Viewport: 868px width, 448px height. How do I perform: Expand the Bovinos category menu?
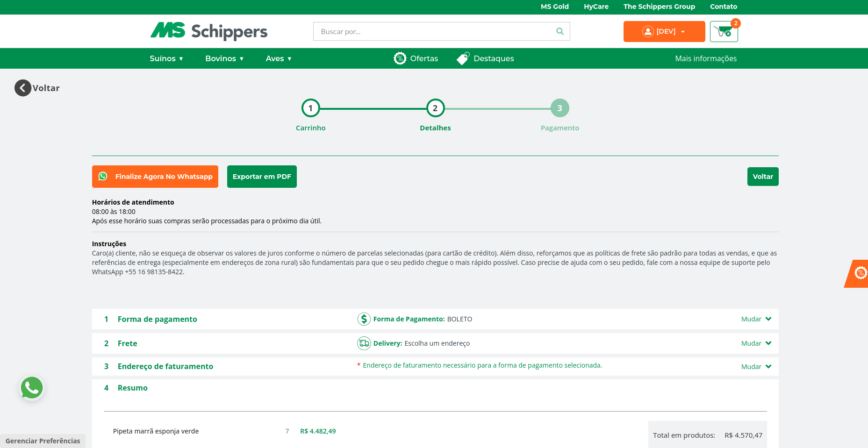[x=224, y=58]
